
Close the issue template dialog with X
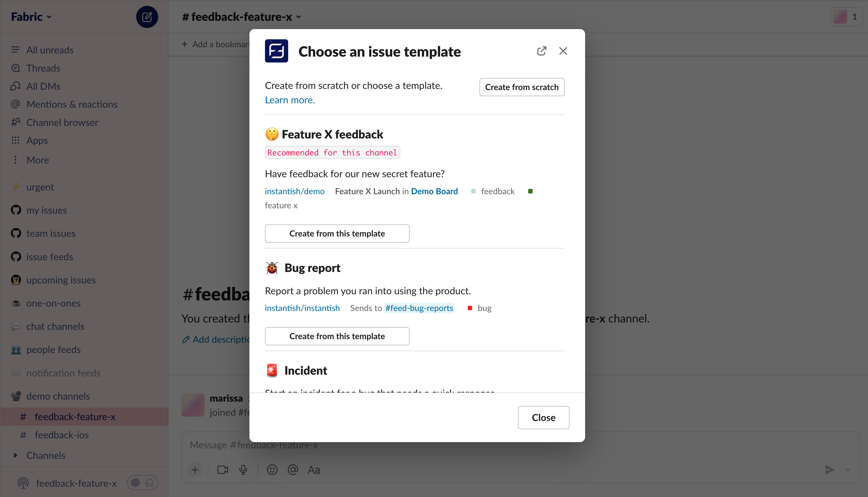point(563,51)
